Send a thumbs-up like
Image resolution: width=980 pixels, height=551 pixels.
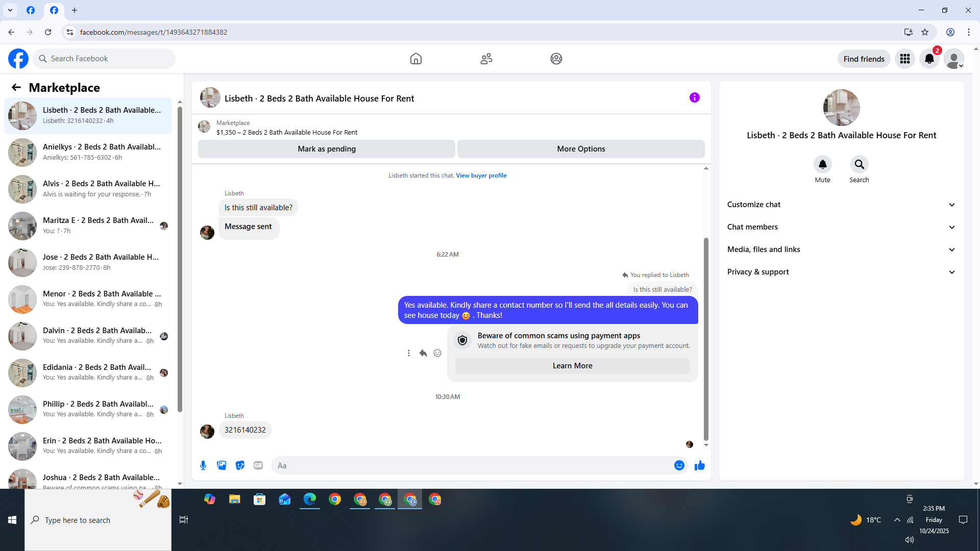(699, 465)
